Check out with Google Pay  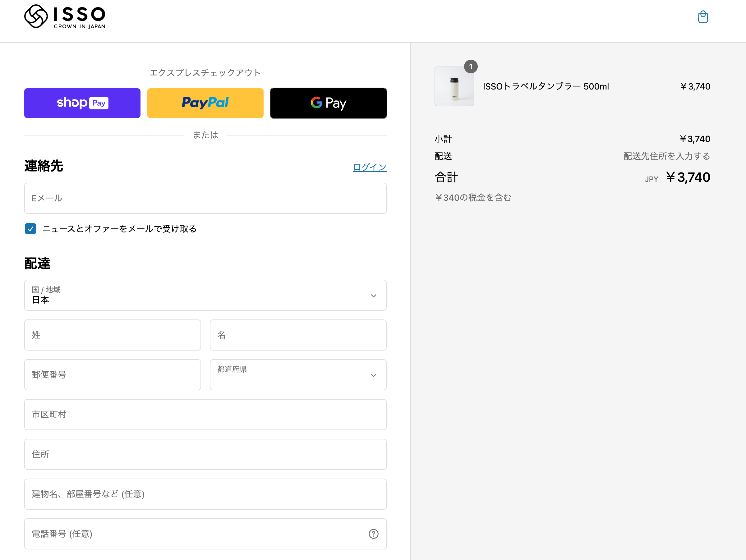tap(328, 103)
